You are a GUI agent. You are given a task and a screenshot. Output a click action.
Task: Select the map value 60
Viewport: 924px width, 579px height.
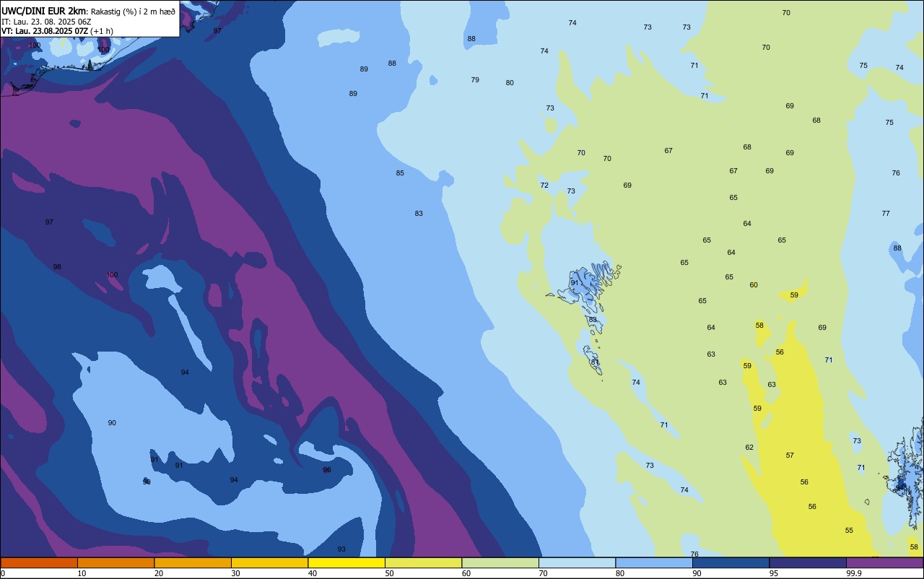click(x=754, y=285)
